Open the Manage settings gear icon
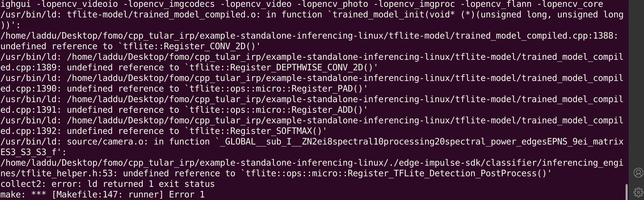Viewport: 644px width, 200px height. pos(638,192)
